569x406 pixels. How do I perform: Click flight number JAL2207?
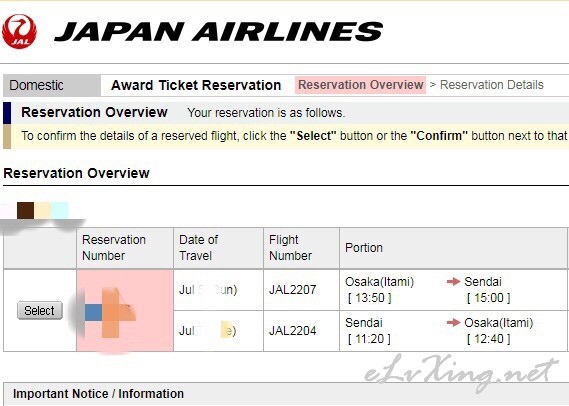tap(292, 290)
